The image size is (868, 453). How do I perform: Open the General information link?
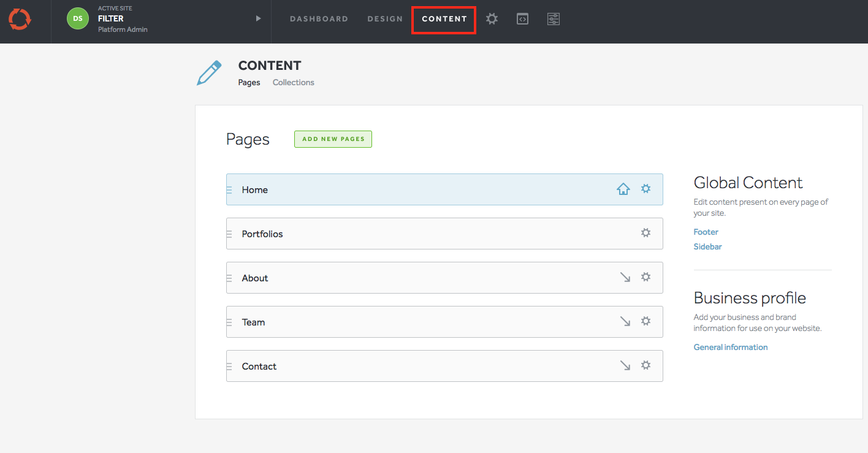pos(730,348)
